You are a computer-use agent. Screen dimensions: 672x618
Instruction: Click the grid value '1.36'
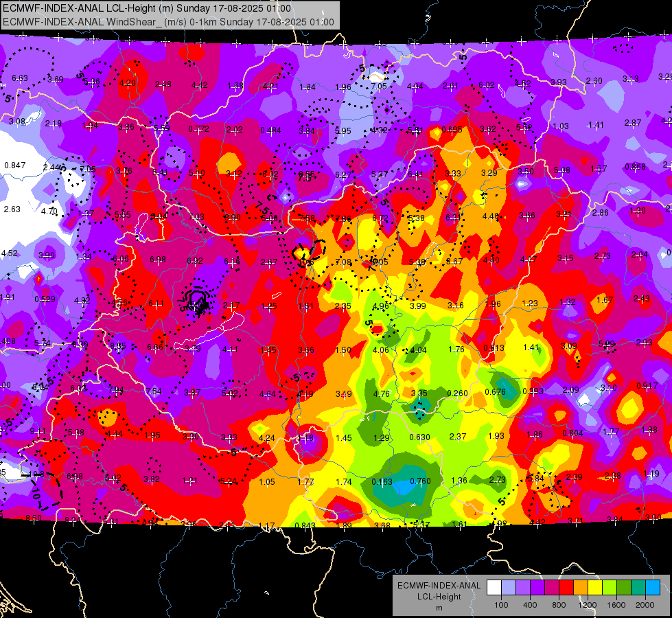click(x=459, y=481)
